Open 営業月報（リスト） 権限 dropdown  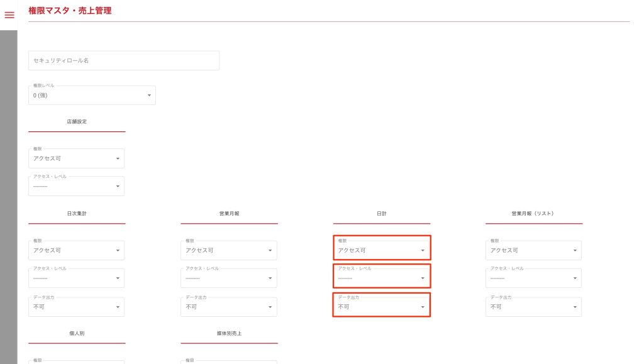[533, 250]
